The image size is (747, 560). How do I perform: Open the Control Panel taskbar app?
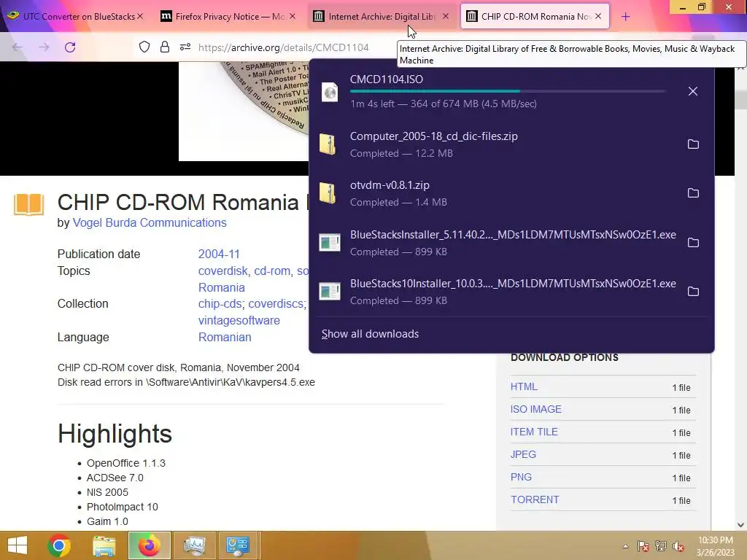point(238,545)
